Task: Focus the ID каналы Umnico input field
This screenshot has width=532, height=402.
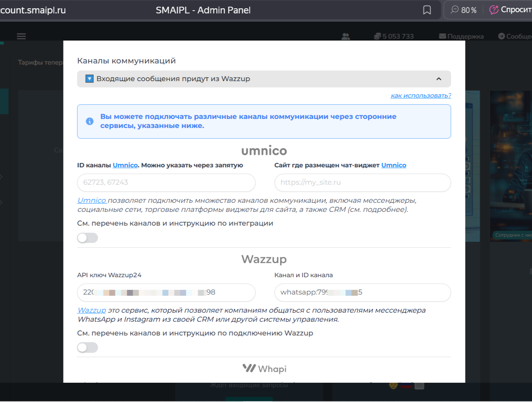Action: (x=166, y=182)
